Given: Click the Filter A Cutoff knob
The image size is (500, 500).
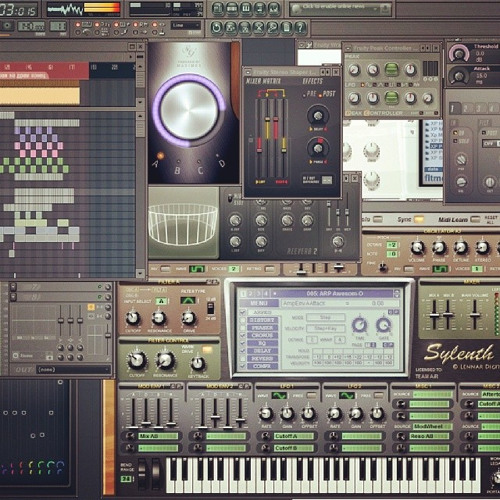Looking at the screenshot, I should tap(133, 318).
